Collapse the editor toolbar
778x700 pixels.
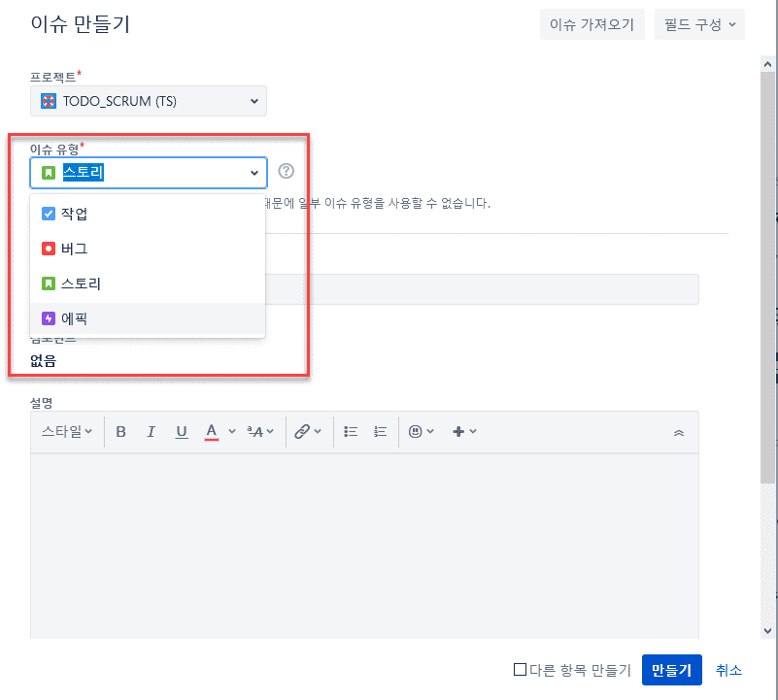click(679, 433)
